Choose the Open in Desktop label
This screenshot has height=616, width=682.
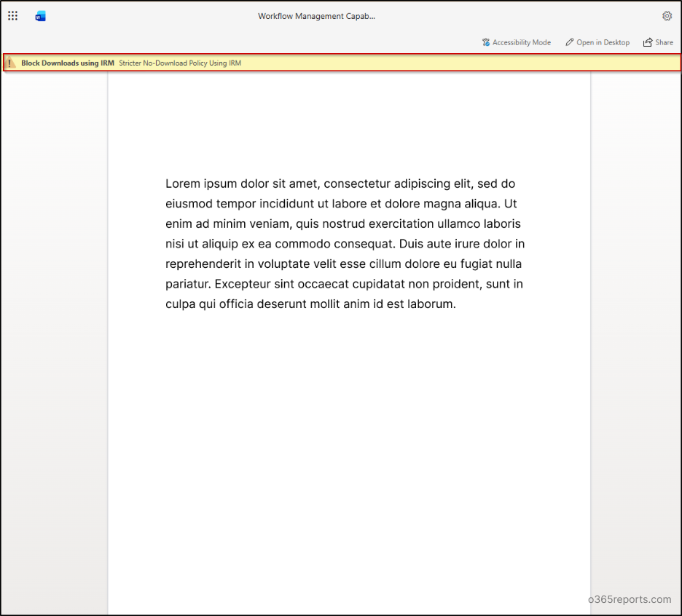point(603,42)
